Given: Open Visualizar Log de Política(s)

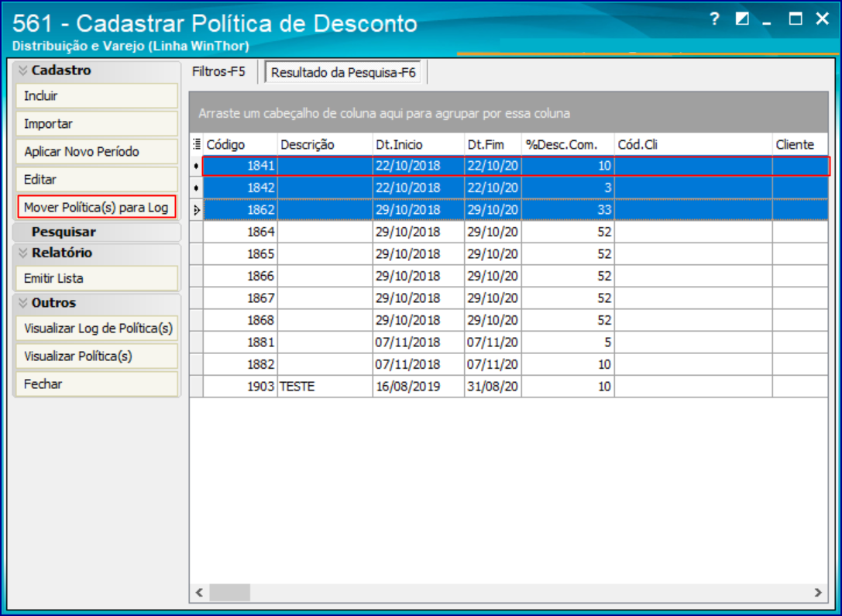Looking at the screenshot, I should click(x=97, y=329).
